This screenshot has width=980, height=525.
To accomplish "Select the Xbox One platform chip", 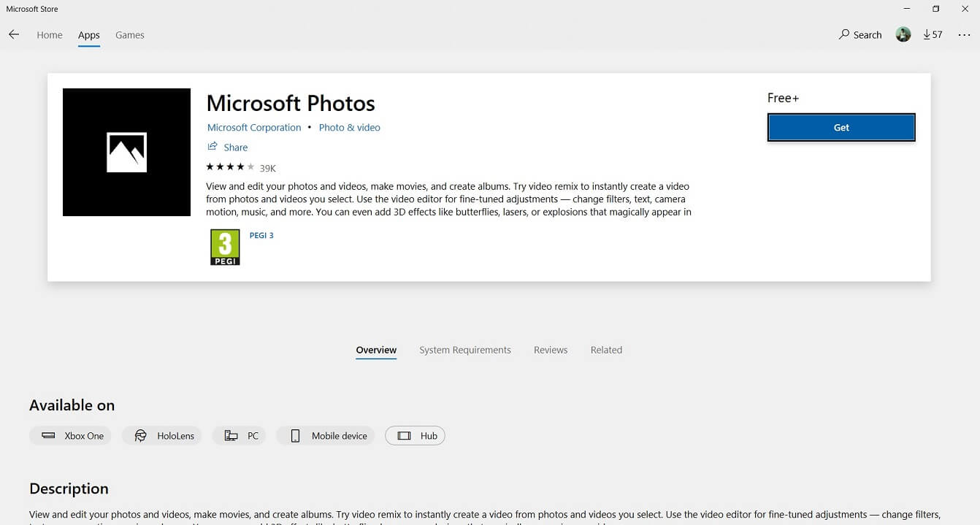I will pyautogui.click(x=71, y=436).
